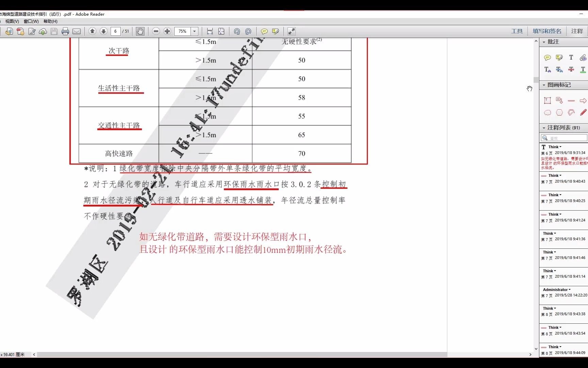Click the convert PDF icon with red document
Image resolution: width=588 pixels, height=368 pixels.
[x=20, y=31]
